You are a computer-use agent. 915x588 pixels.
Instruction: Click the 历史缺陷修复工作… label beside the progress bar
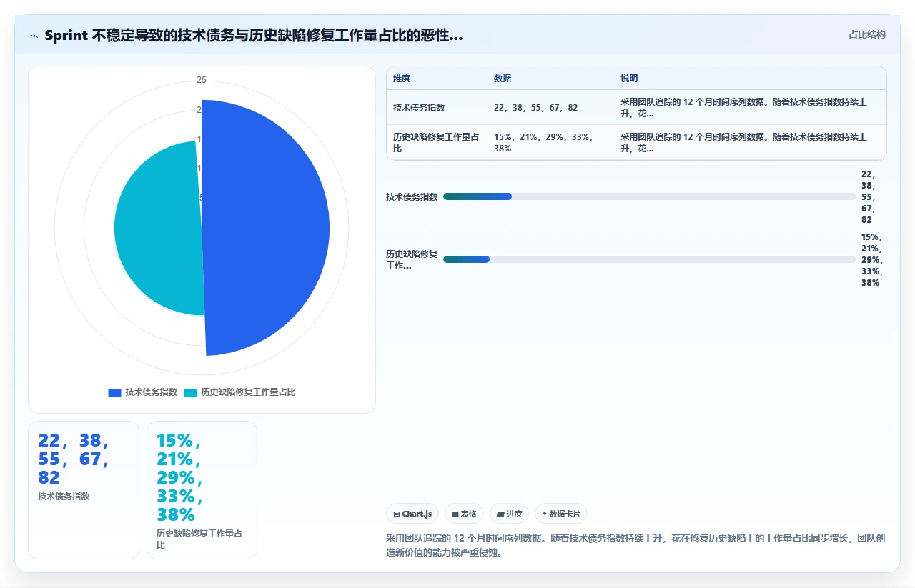coord(412,259)
